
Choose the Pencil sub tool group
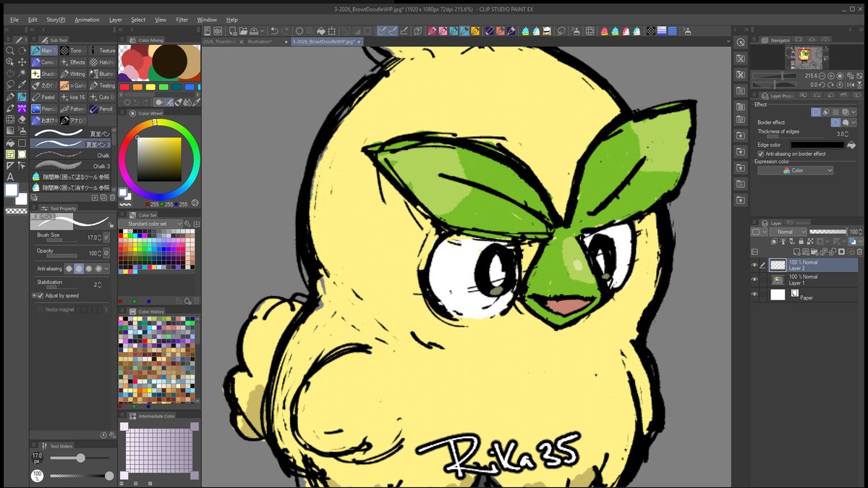(102, 109)
